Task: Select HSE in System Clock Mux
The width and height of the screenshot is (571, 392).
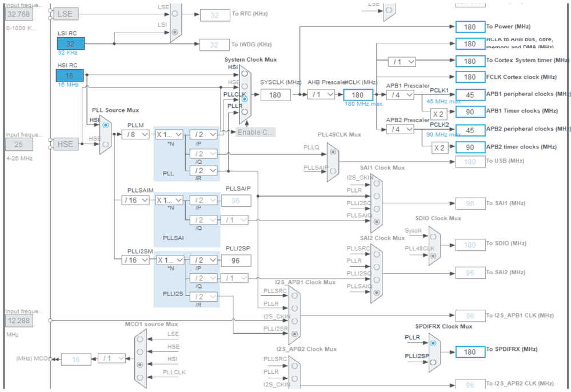Action: [245, 86]
